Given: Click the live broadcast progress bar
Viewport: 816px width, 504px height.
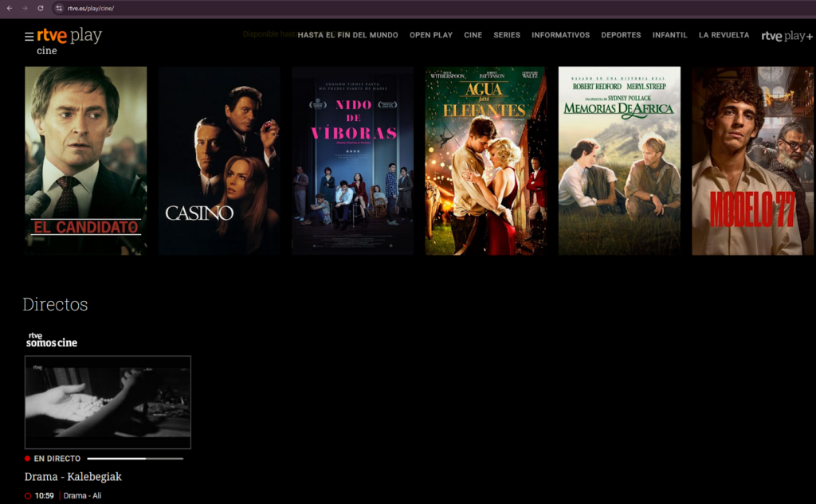Looking at the screenshot, I should pos(135,459).
